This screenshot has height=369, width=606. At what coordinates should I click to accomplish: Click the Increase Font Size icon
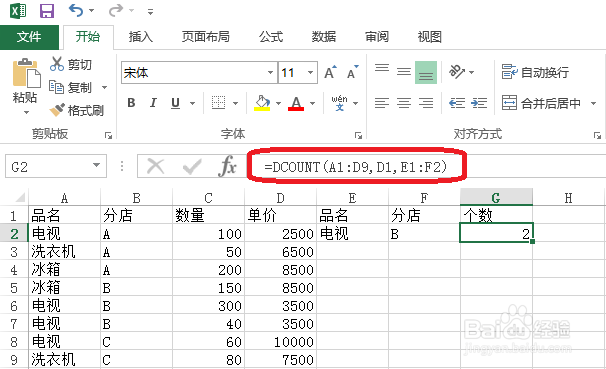(330, 72)
